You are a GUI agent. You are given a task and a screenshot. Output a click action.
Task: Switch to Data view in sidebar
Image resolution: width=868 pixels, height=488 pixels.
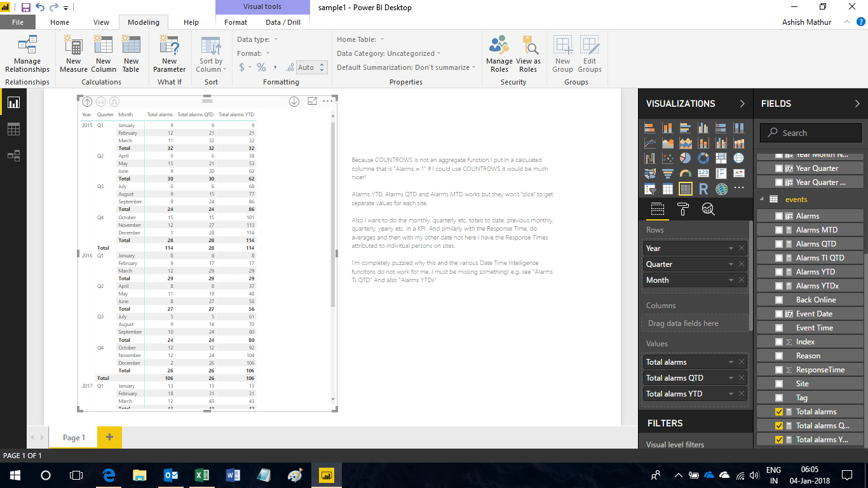coord(13,129)
